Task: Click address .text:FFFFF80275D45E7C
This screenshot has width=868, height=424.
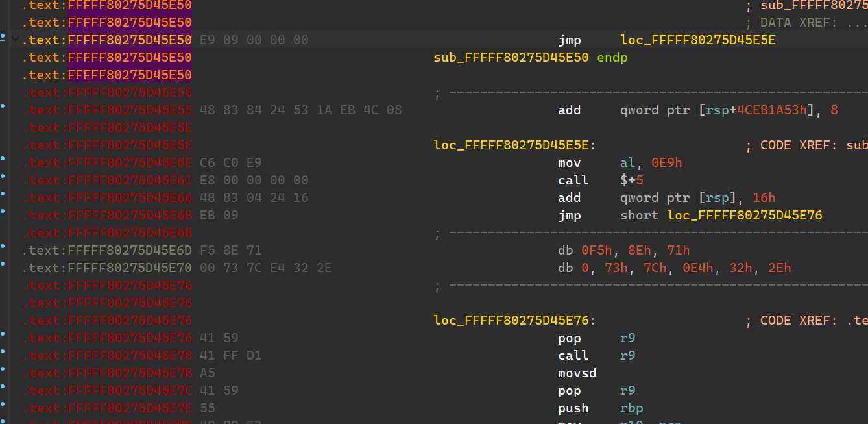Action: tap(108, 391)
